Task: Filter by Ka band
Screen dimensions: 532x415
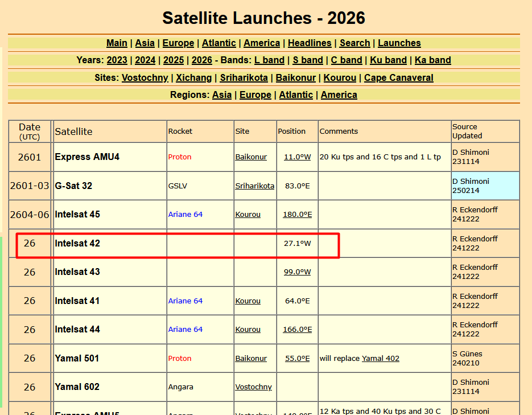Action: tap(433, 60)
